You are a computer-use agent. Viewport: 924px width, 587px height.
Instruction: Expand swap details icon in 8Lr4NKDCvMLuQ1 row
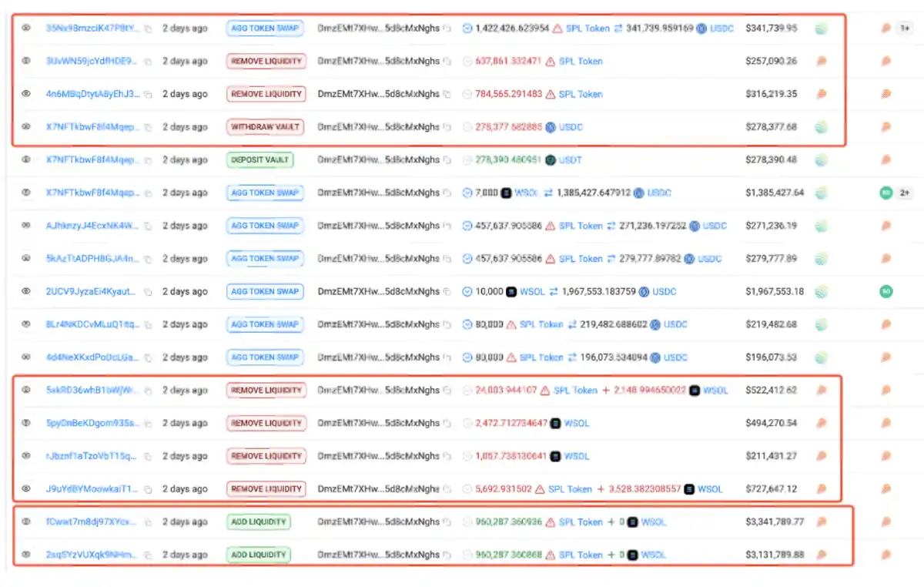coord(467,324)
